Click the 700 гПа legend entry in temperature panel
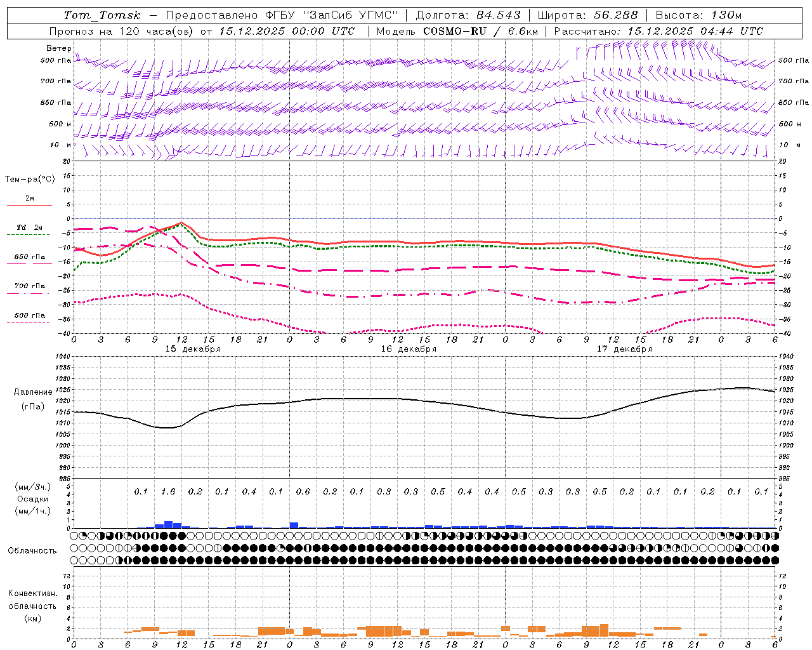 point(30,286)
